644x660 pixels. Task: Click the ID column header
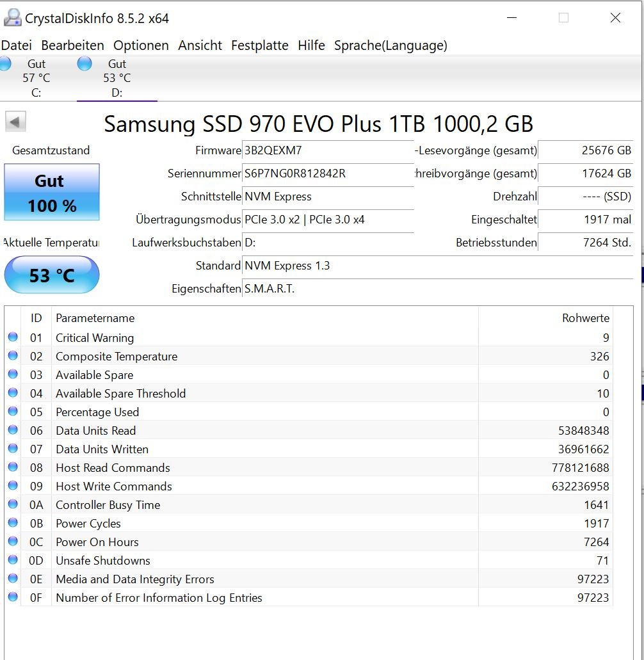point(36,318)
